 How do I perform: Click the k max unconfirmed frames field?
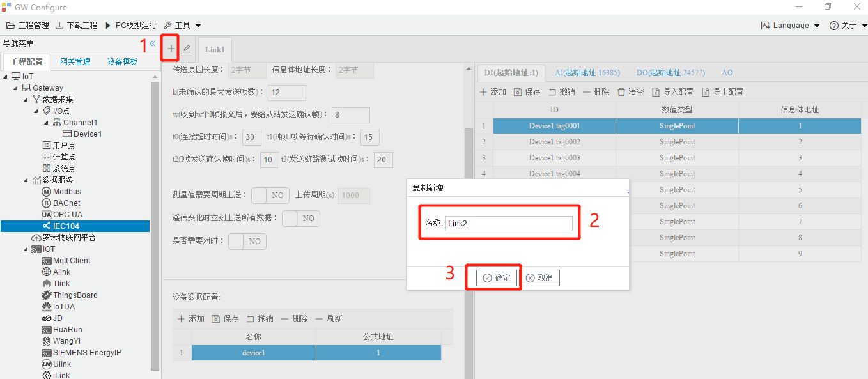287,93
